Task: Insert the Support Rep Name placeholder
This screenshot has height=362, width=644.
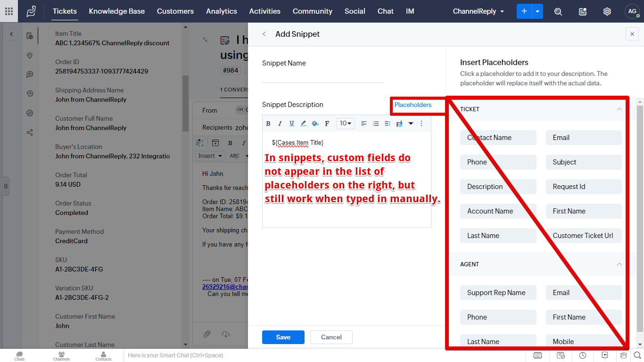Action: point(498,293)
